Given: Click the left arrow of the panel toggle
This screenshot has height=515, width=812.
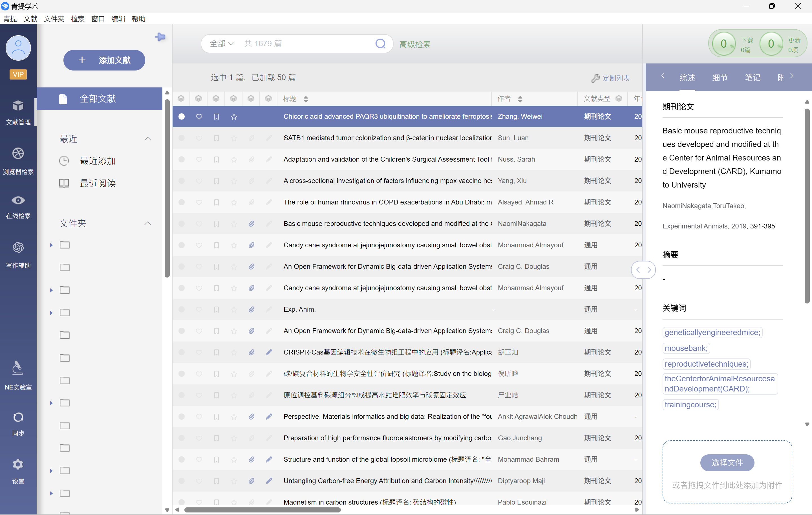Looking at the screenshot, I should pyautogui.click(x=638, y=270).
